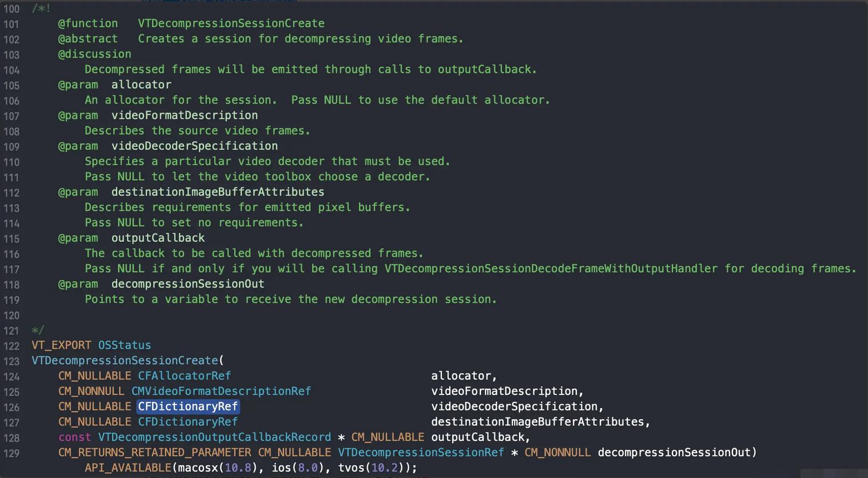The width and height of the screenshot is (868, 478).
Task: Click the CMVideoFormatDescriptionRef type
Action: (x=221, y=391)
